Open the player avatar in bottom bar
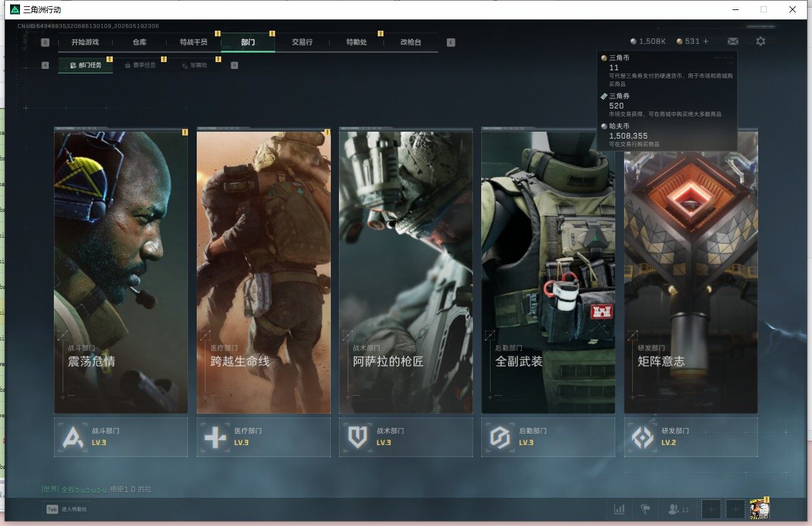812x526 pixels. click(x=759, y=510)
